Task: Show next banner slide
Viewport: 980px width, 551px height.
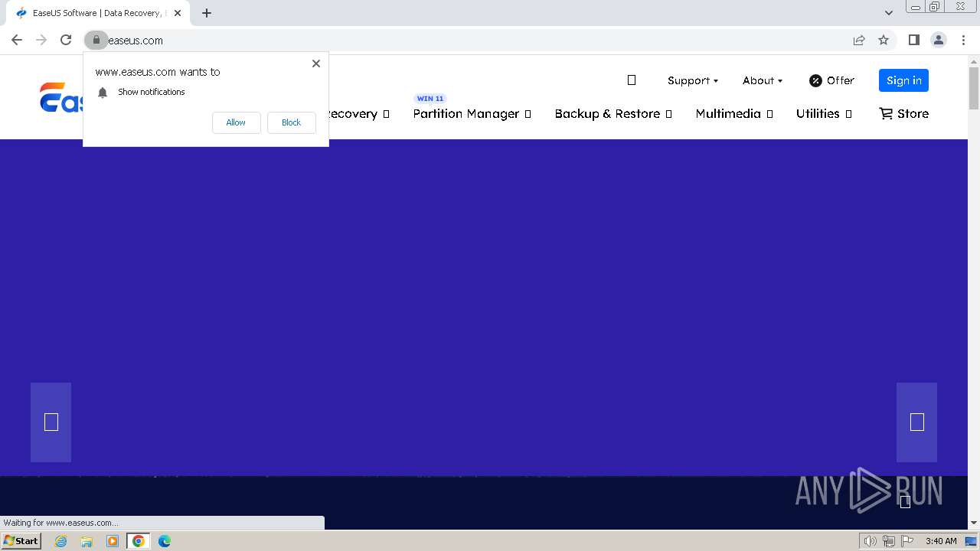Action: tap(916, 422)
